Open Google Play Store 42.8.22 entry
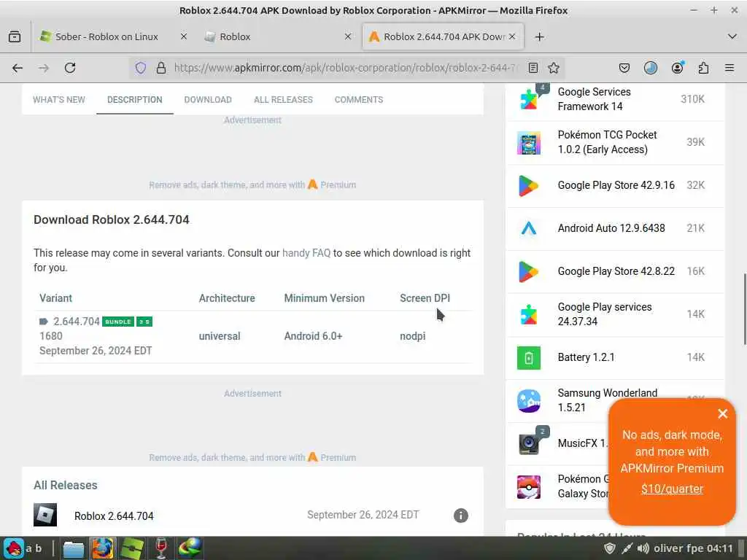The image size is (747, 560). tap(616, 271)
